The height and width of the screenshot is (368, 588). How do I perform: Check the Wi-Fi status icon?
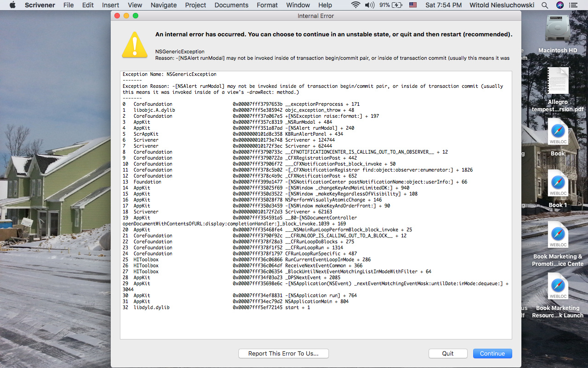point(356,5)
